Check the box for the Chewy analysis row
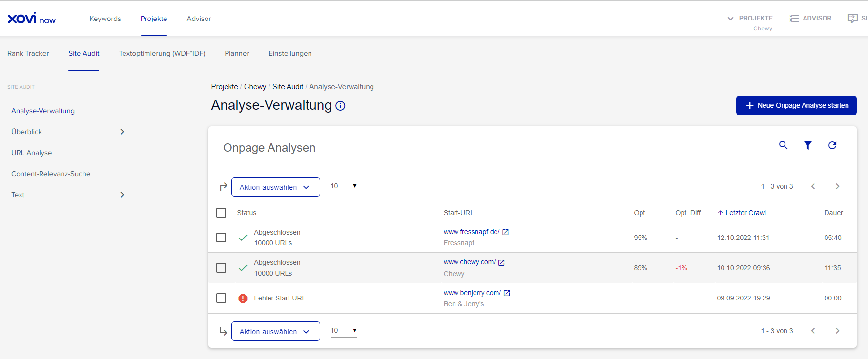868x359 pixels. [221, 268]
